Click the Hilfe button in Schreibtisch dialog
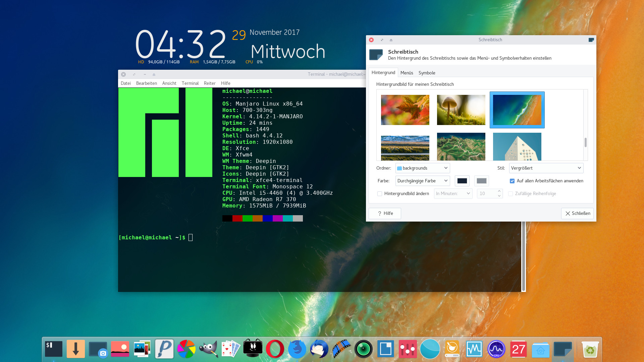 coord(385,214)
